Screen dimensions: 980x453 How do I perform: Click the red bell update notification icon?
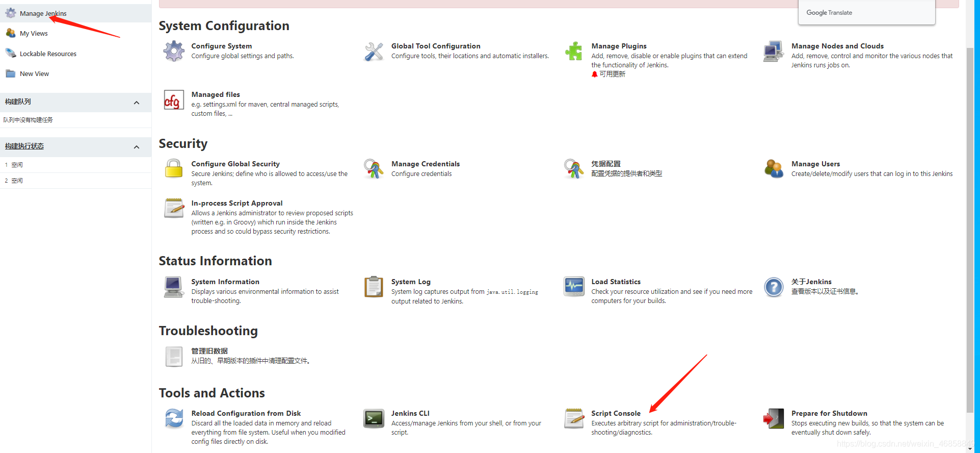point(595,74)
